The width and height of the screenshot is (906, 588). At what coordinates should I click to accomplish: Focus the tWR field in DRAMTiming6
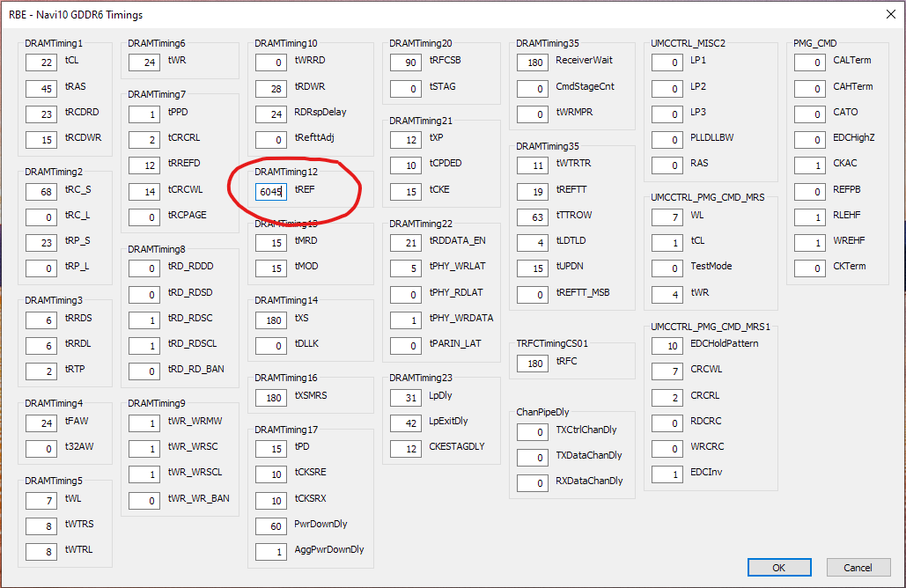point(144,62)
